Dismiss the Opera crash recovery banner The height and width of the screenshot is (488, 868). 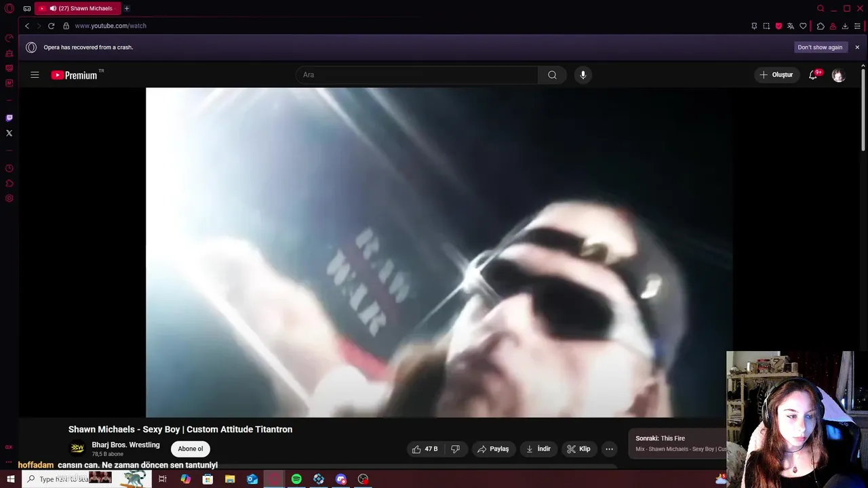(x=857, y=47)
